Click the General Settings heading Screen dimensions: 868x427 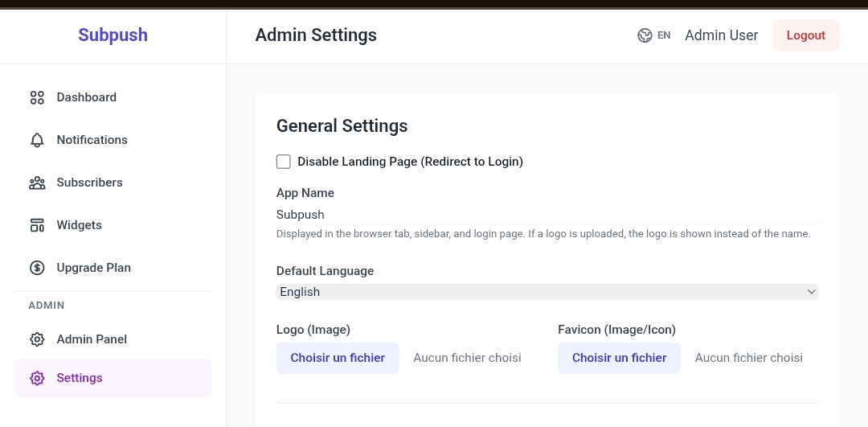[342, 125]
